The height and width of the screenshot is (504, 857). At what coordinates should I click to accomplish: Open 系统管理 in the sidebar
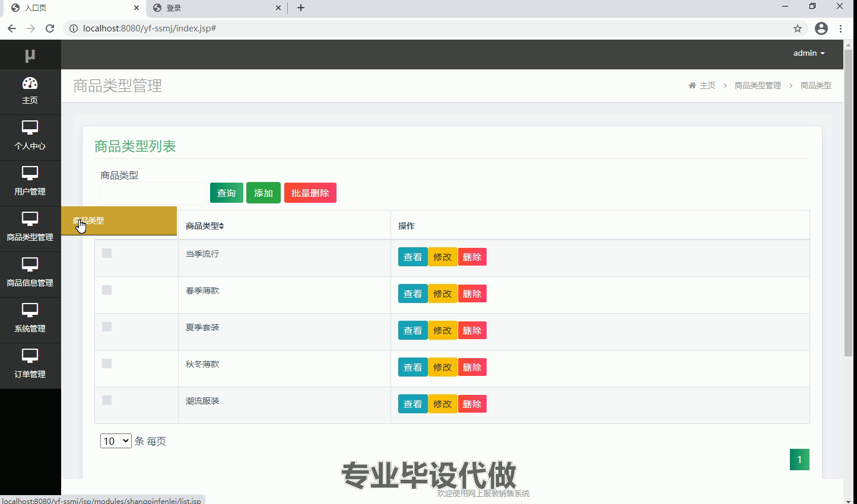tap(30, 319)
